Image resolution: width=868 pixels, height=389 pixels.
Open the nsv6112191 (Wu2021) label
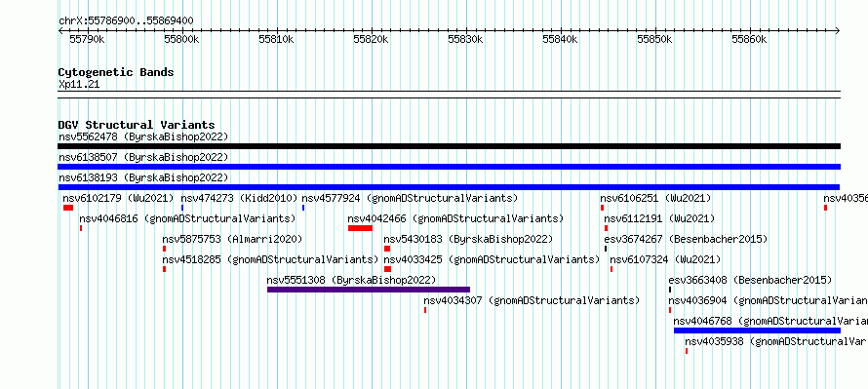pos(659,218)
